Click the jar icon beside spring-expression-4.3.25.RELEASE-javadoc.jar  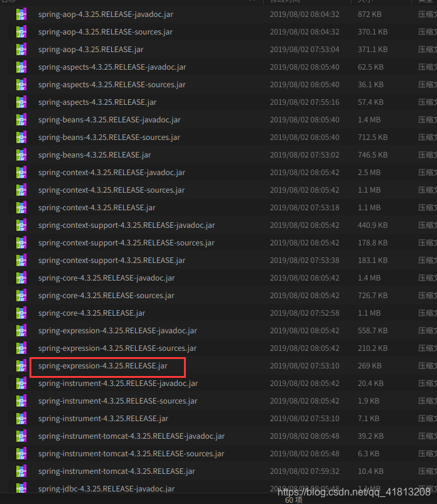[x=21, y=331]
